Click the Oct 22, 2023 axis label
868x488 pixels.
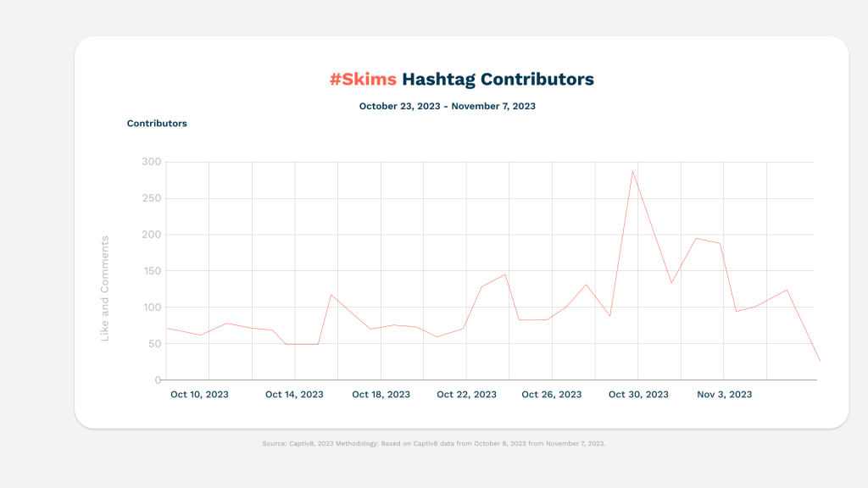tap(466, 395)
